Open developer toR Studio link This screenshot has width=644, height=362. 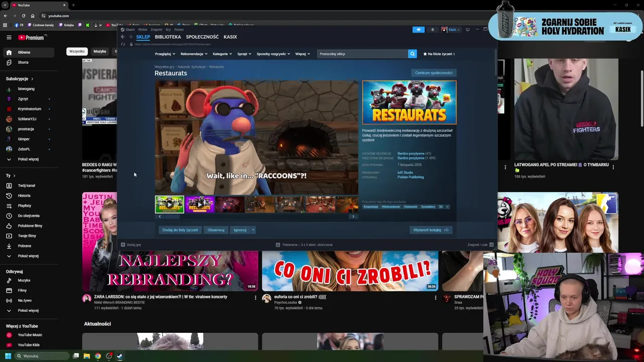pos(405,172)
